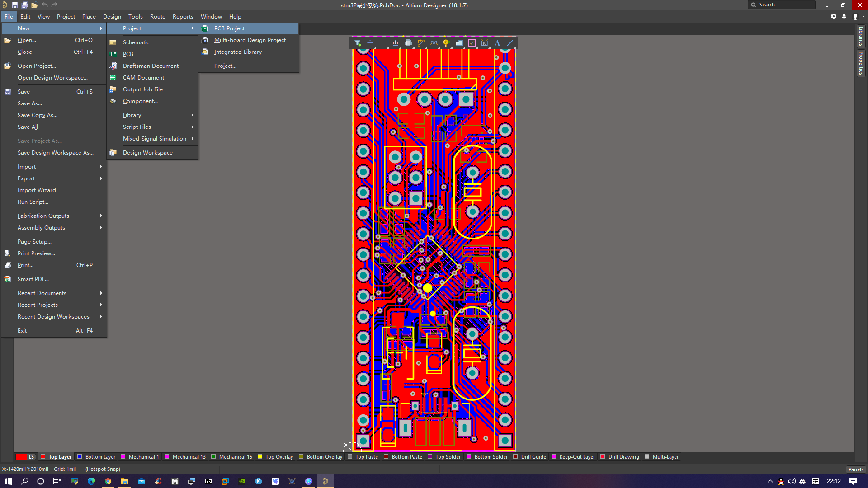Activate the place dimension tool

(485, 43)
